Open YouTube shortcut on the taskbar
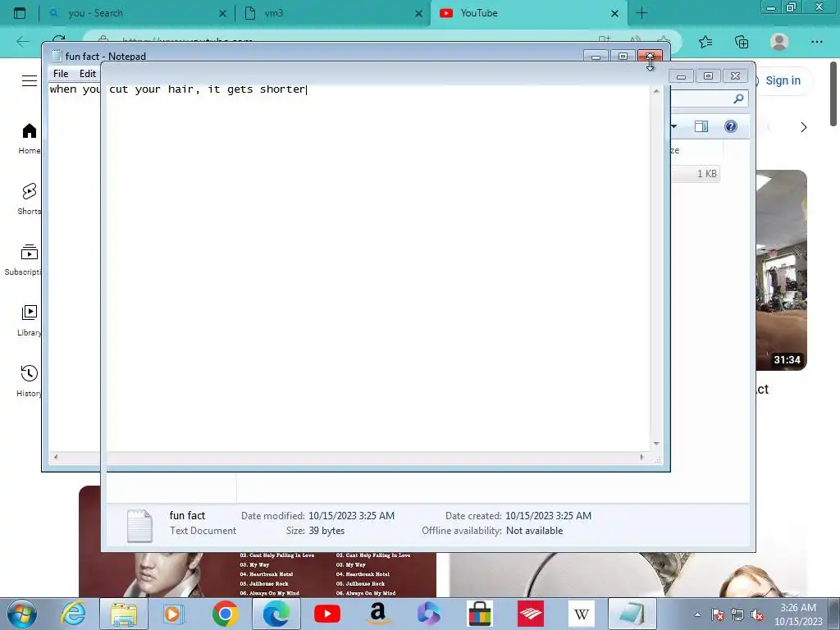This screenshot has width=840, height=630. coord(326,614)
